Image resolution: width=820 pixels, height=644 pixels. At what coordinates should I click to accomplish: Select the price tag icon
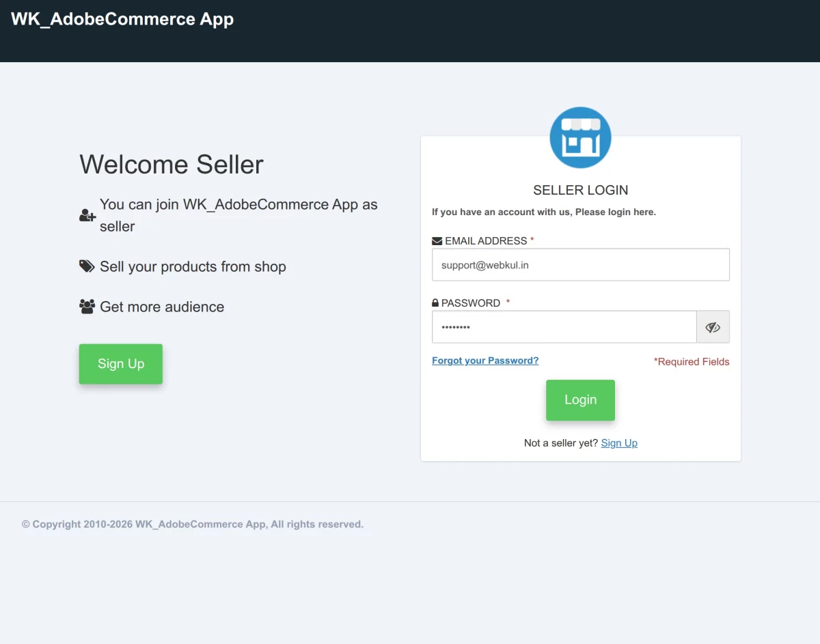pos(87,266)
